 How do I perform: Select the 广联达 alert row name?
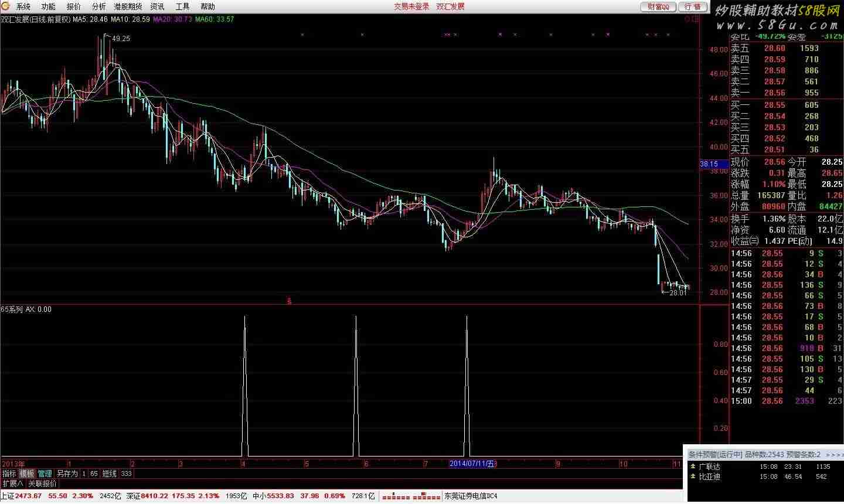click(709, 467)
